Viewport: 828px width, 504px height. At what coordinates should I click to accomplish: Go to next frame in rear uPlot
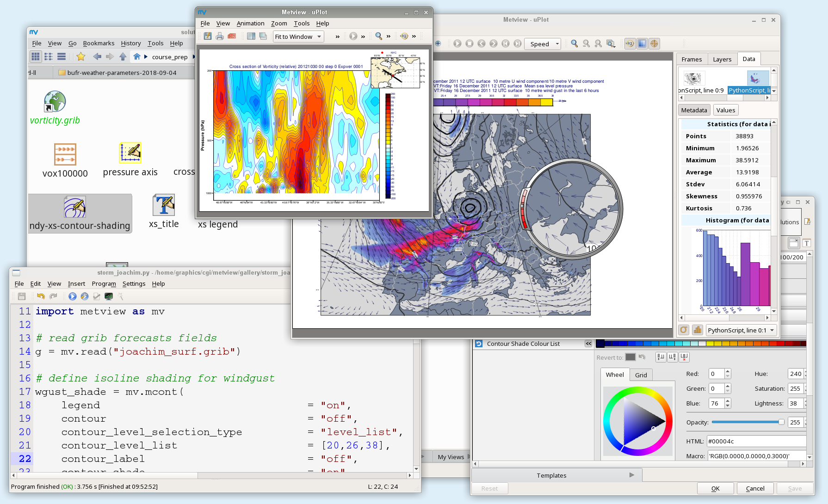click(x=494, y=43)
